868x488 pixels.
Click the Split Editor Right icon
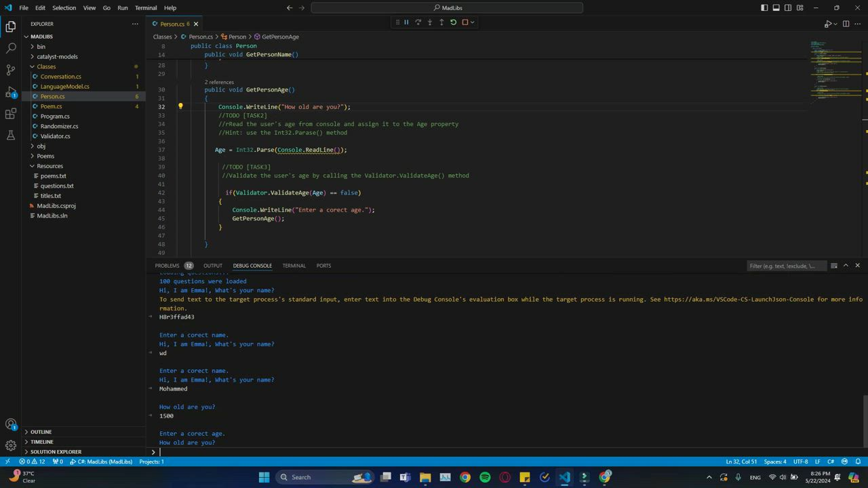(846, 24)
